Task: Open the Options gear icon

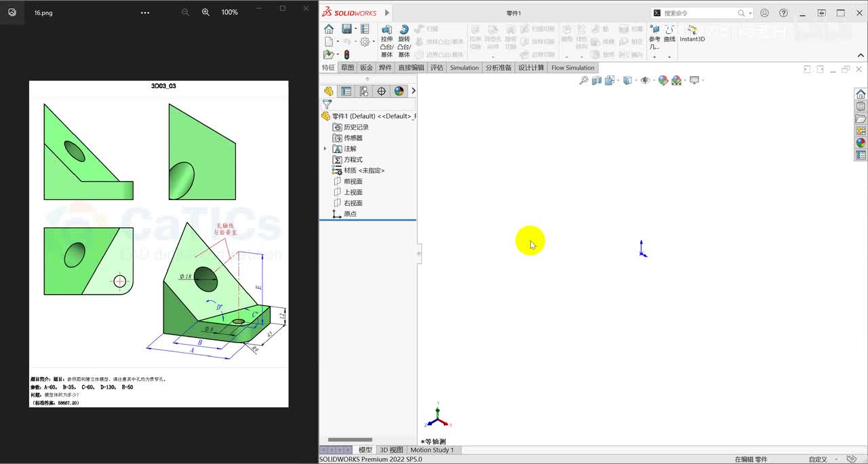Action: [x=365, y=42]
